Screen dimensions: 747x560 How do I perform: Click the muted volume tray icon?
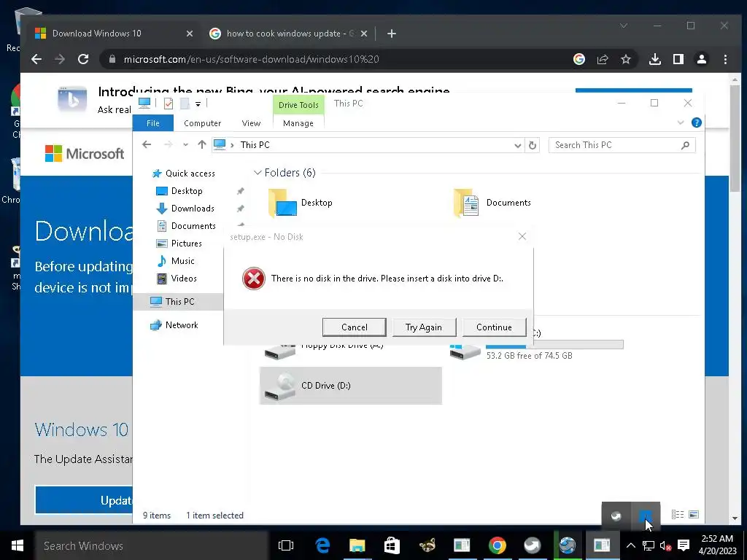tap(665, 545)
